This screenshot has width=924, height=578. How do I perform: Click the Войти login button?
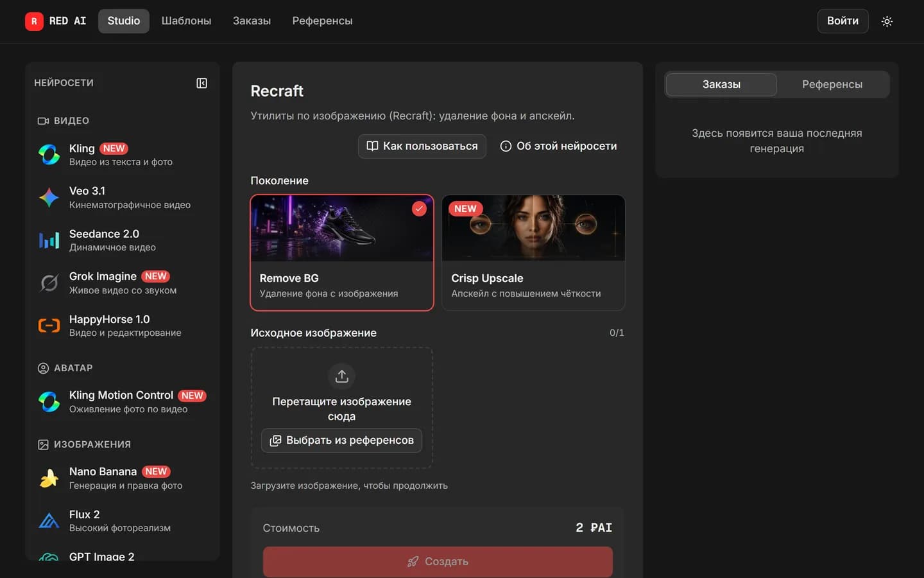point(843,21)
